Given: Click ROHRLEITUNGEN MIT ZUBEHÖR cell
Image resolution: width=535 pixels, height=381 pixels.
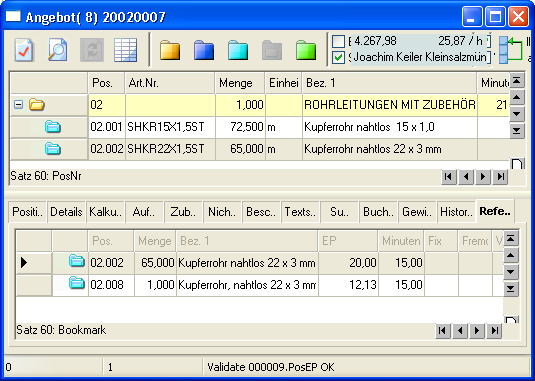Looking at the screenshot, I should (x=390, y=105).
